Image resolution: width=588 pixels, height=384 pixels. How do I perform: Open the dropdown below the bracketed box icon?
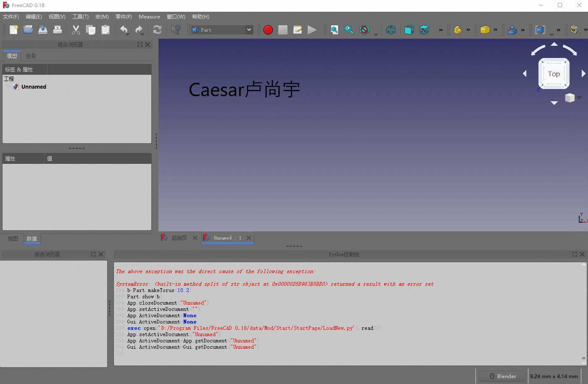point(551,34)
